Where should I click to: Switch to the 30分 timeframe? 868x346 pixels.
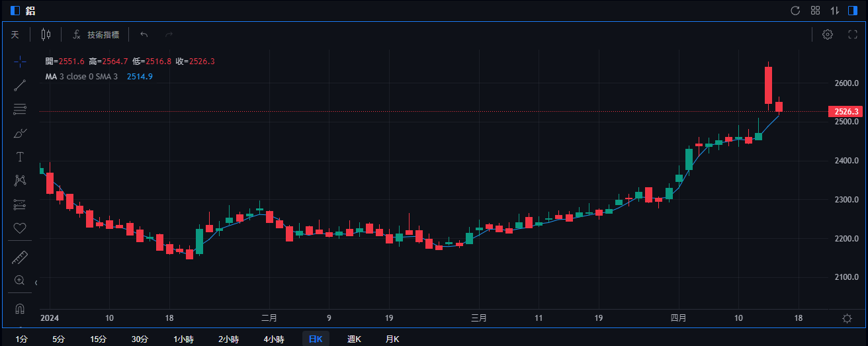(140, 339)
